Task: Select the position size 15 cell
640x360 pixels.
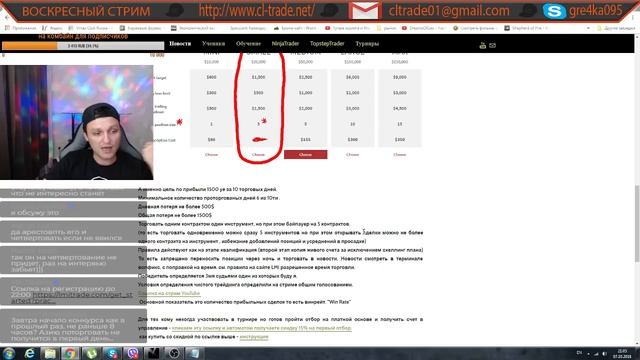Action: pyautogui.click(x=400, y=124)
